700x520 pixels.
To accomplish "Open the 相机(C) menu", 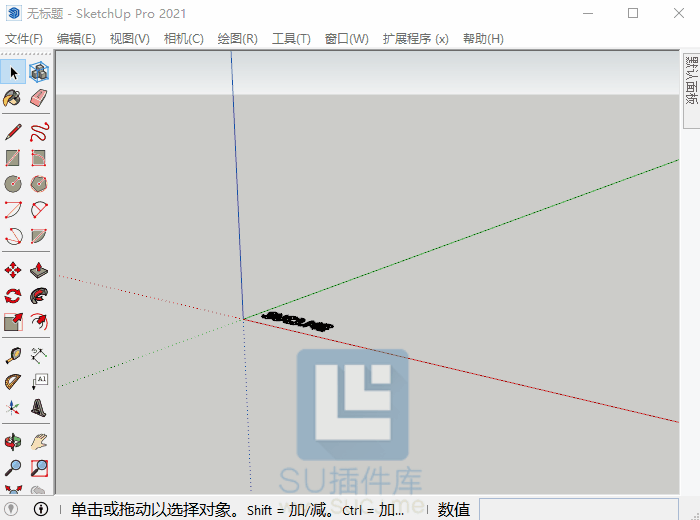I will (x=183, y=39).
